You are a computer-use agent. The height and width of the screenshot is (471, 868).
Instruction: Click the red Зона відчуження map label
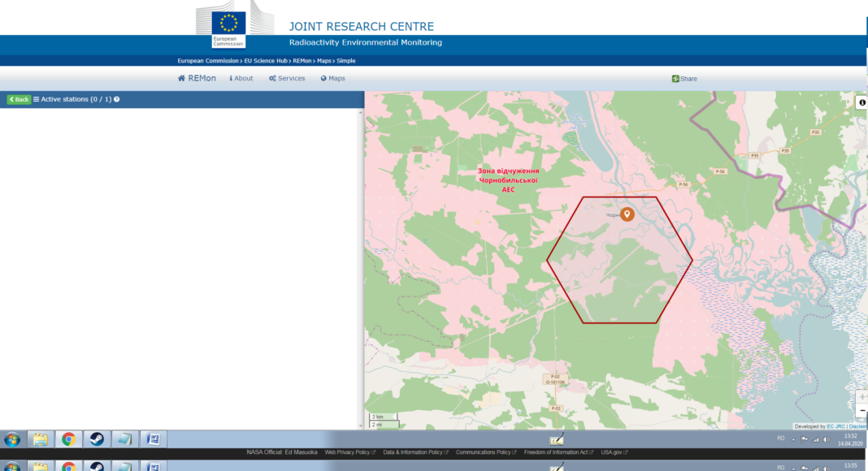click(508, 180)
